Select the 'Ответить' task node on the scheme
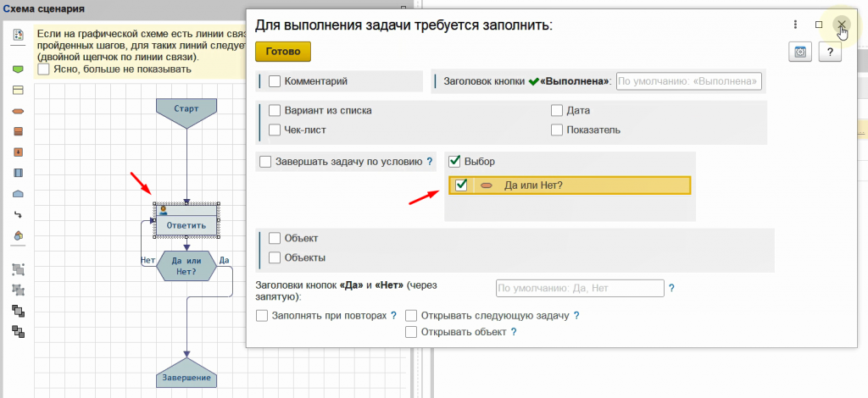The image size is (868, 398). pos(186,220)
